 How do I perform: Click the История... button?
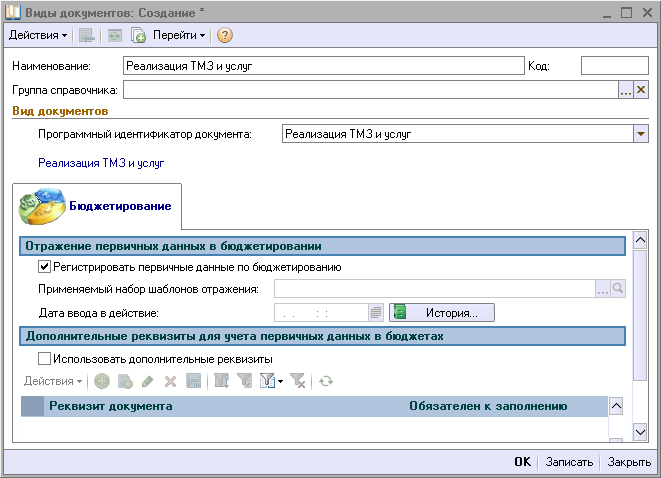click(x=442, y=312)
